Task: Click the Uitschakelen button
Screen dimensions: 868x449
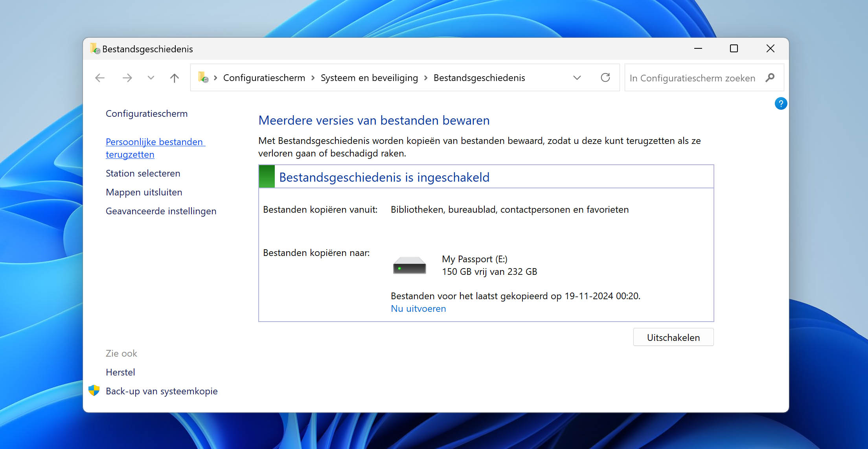Action: [x=673, y=337]
